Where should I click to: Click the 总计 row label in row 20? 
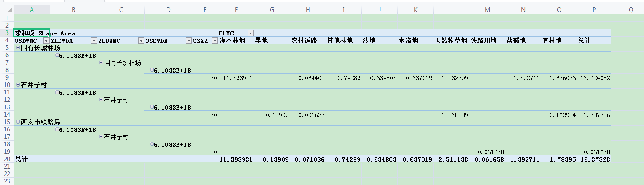[x=21, y=159]
